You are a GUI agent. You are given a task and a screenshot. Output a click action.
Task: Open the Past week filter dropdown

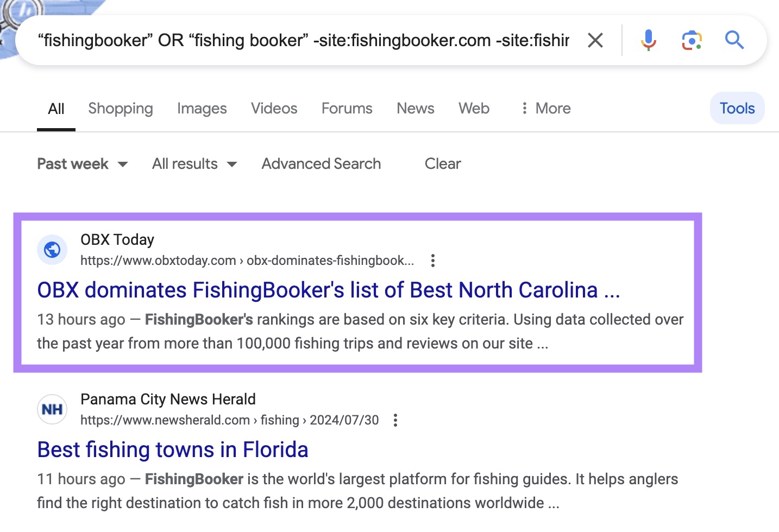click(82, 163)
